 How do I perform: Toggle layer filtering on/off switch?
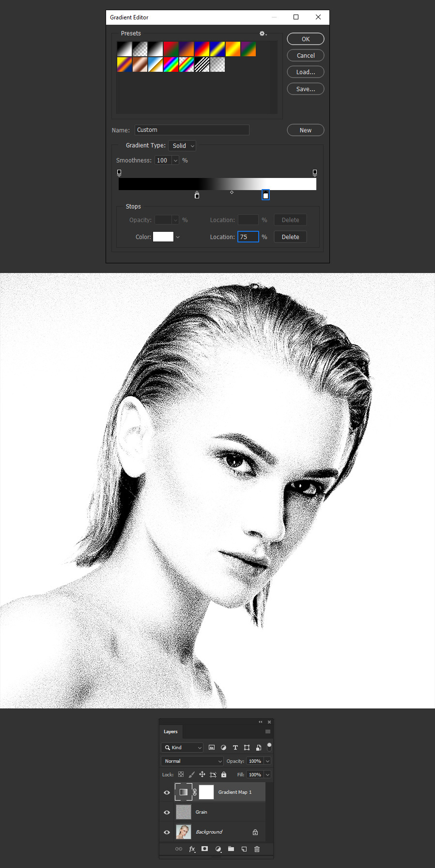click(x=269, y=746)
